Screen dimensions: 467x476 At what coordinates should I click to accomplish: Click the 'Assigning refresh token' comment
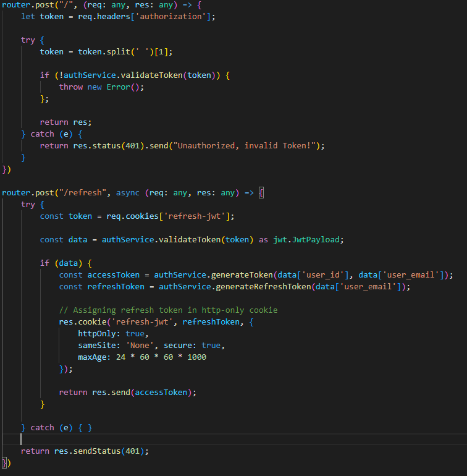[x=168, y=310]
